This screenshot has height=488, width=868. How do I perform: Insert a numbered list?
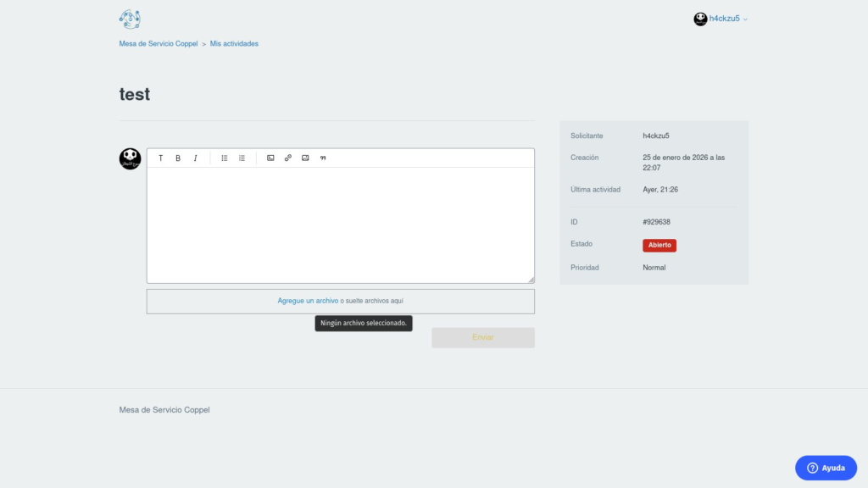click(x=242, y=158)
